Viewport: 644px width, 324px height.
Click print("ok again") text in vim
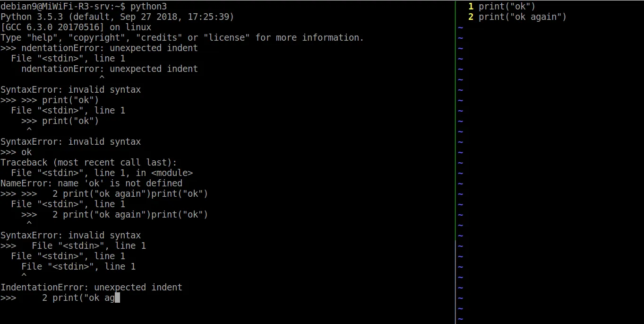tap(523, 17)
